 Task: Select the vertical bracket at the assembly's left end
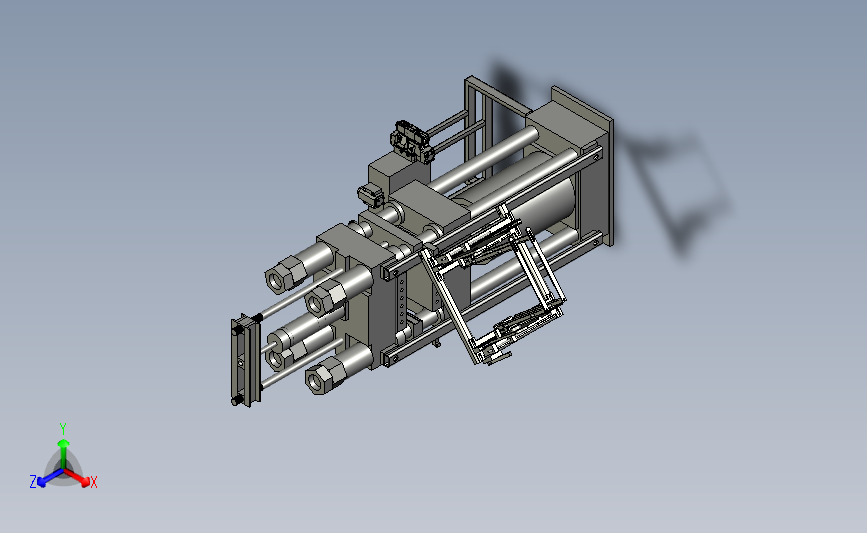tap(245, 361)
